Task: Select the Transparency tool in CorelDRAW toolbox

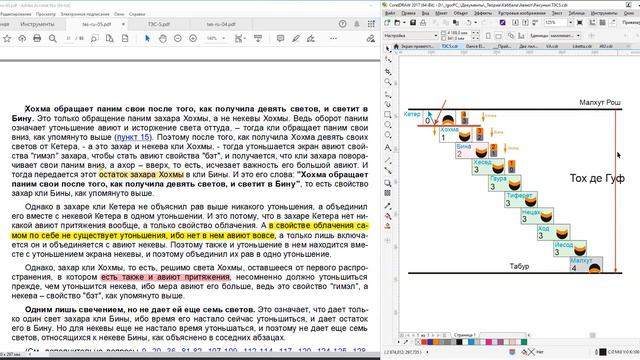Action: tap(388, 193)
